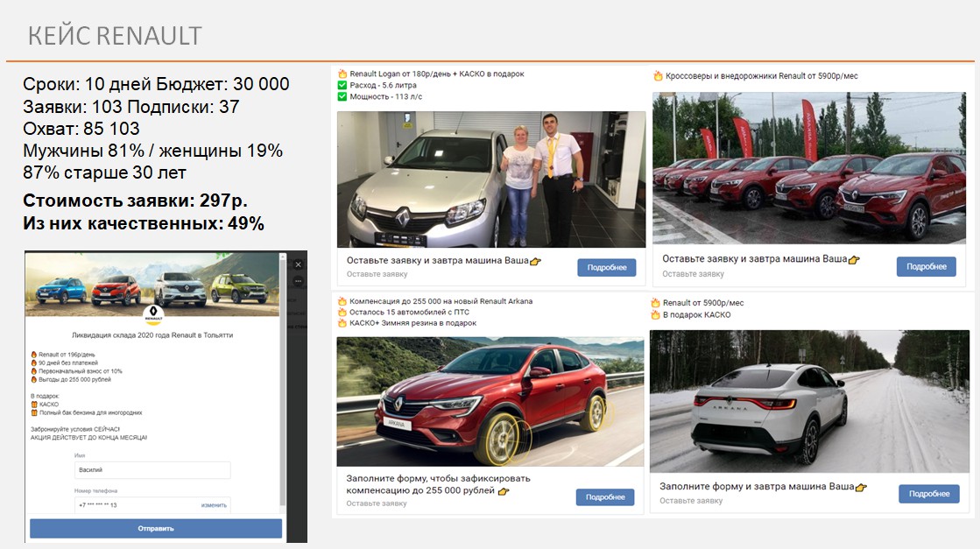Image resolution: width=980 pixels, height=549 pixels.
Task: Click 'Осталось 15 автомобилей с ПТС' line
Action: click(x=409, y=313)
